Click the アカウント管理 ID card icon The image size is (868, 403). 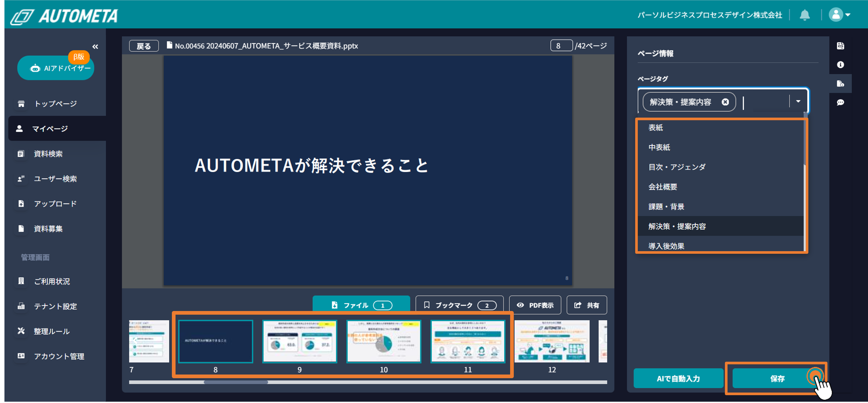(21, 356)
